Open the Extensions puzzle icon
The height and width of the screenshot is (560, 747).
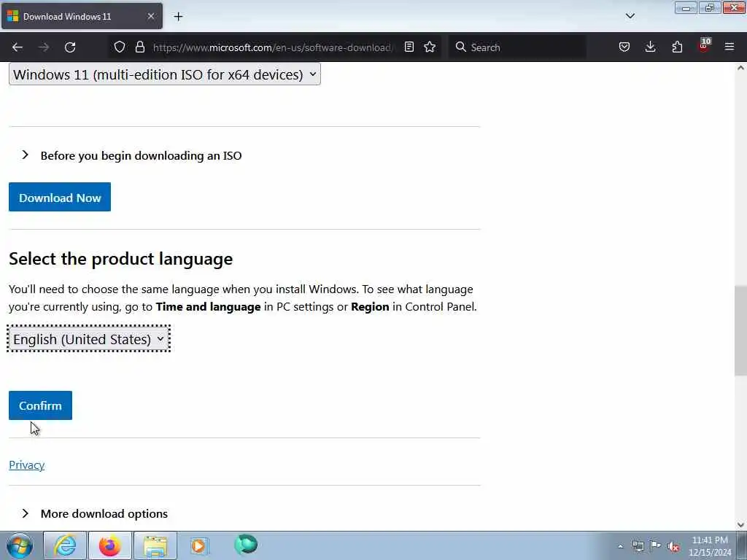click(x=677, y=47)
